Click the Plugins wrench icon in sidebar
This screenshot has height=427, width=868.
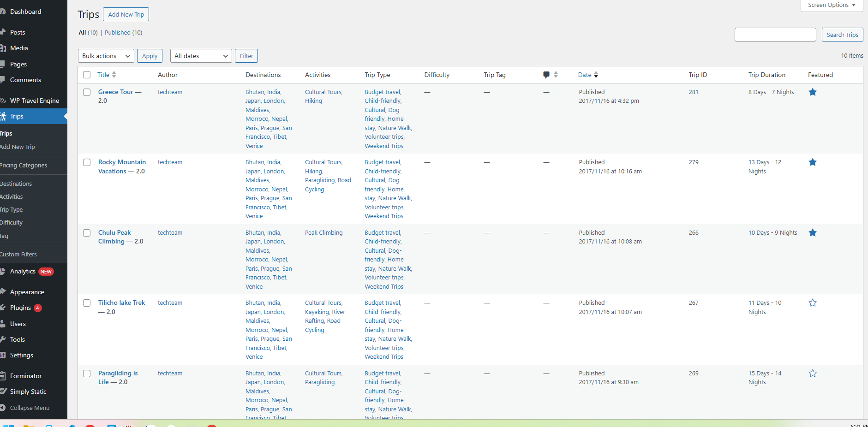point(3,308)
